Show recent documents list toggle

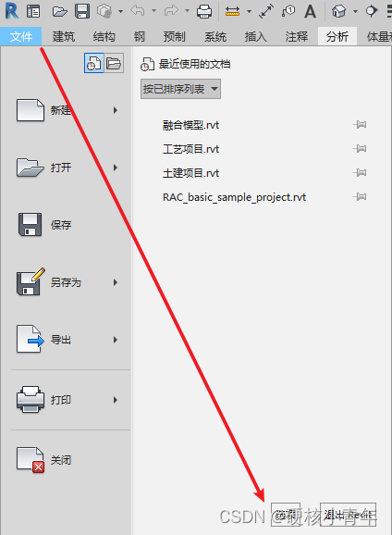coord(93,63)
